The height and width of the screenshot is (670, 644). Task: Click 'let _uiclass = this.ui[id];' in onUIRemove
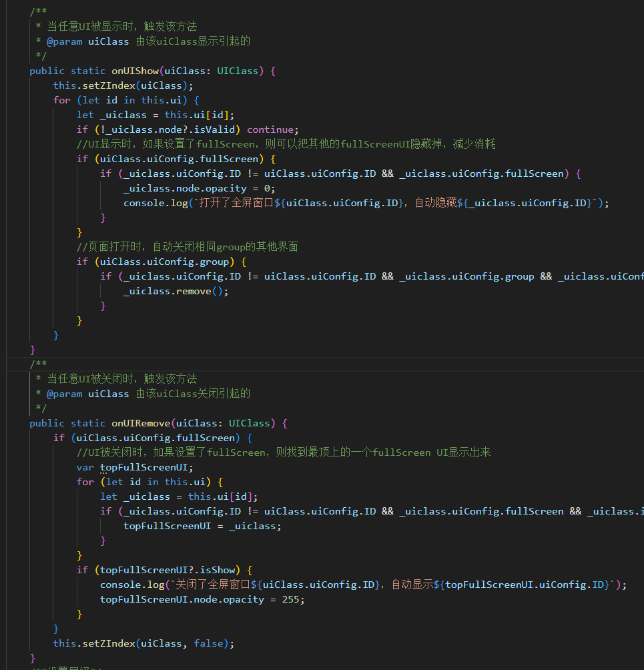[x=179, y=496]
